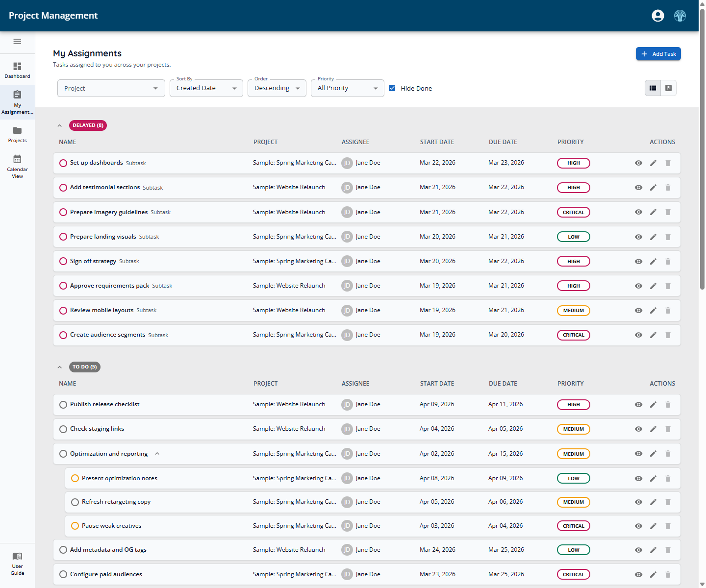This screenshot has height=588, width=706.
Task: Open My Assignments in sidebar
Action: pos(17,102)
